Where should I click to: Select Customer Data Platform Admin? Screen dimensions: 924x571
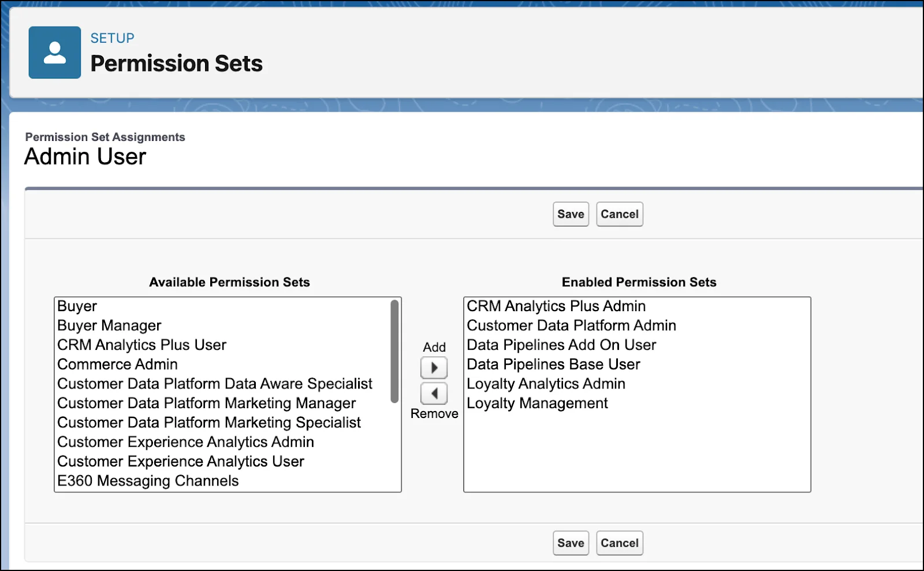click(x=571, y=326)
